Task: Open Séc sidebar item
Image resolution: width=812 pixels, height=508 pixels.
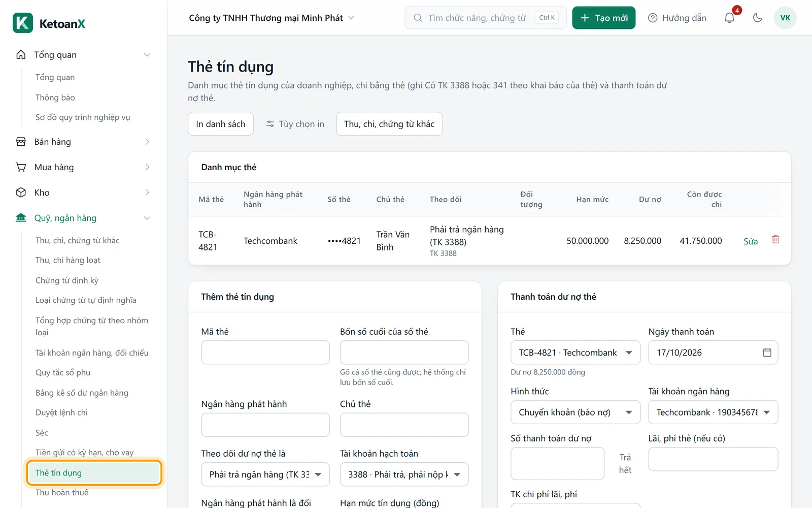Action: [42, 433]
